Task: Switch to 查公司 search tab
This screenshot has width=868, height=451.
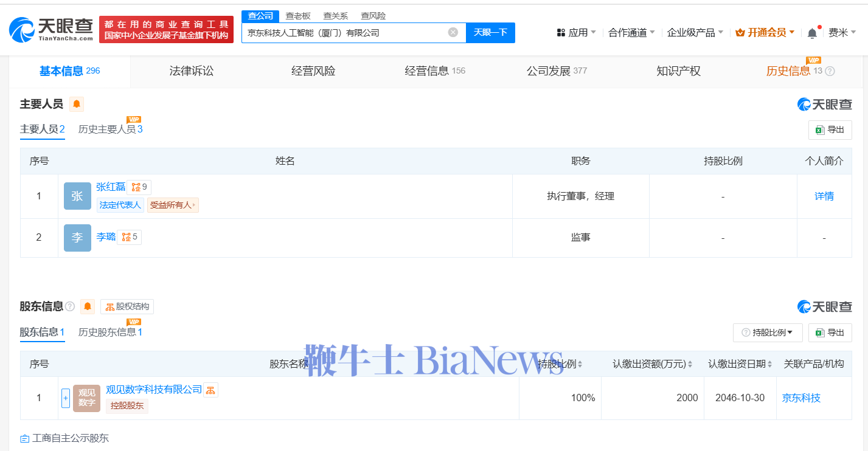Action: click(260, 16)
